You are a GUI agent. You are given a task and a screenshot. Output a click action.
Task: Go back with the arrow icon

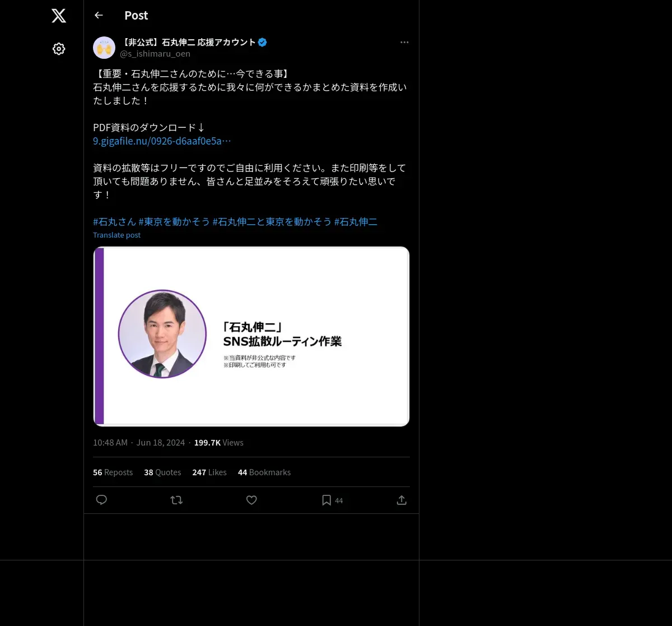[x=99, y=15]
